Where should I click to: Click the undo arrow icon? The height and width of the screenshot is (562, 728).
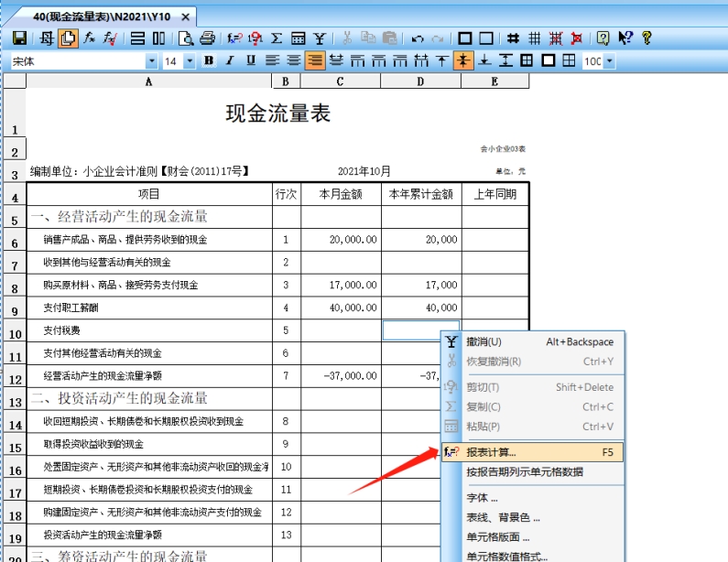pyautogui.click(x=418, y=38)
